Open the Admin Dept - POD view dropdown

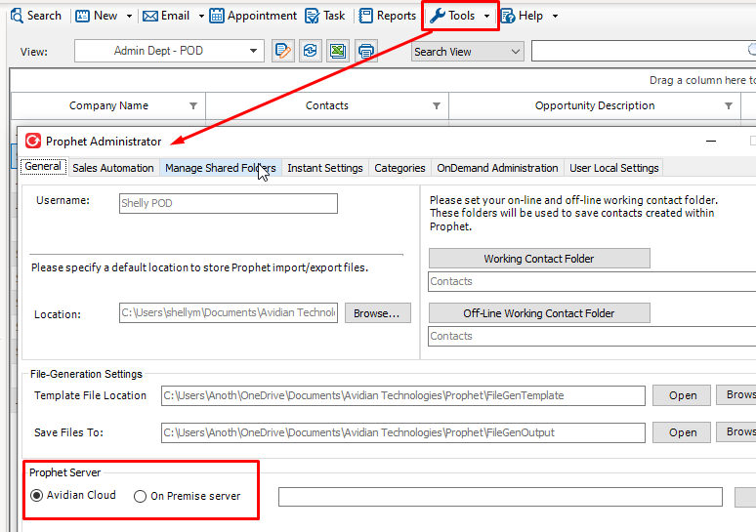pyautogui.click(x=253, y=51)
